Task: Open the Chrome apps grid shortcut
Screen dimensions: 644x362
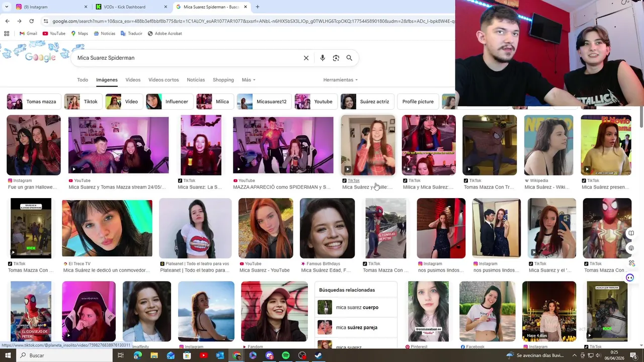Action: click(x=7, y=34)
